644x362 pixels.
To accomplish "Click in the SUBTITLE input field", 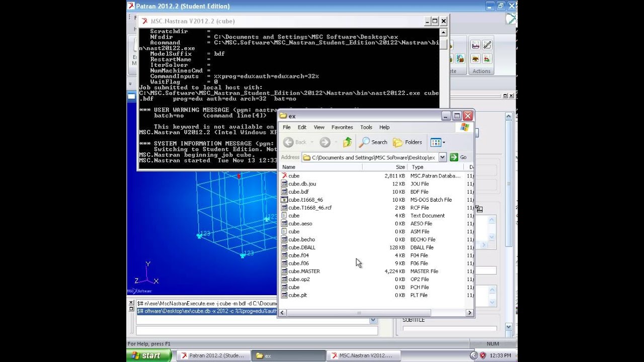I will [x=449, y=328].
